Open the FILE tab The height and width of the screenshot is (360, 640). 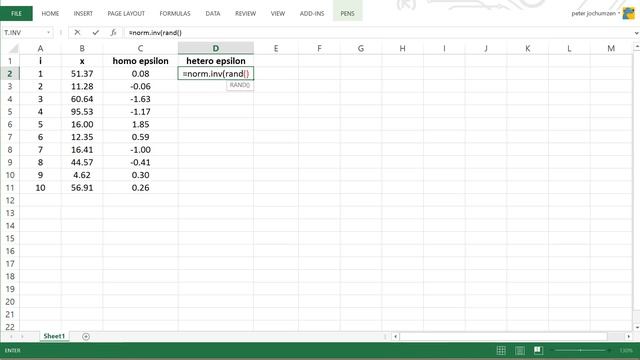point(16,13)
